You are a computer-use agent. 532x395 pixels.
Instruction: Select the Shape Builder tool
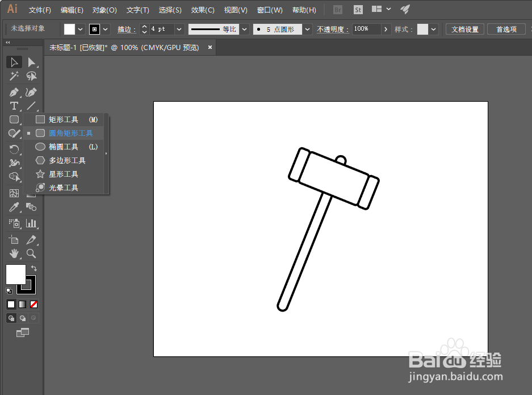(14, 177)
